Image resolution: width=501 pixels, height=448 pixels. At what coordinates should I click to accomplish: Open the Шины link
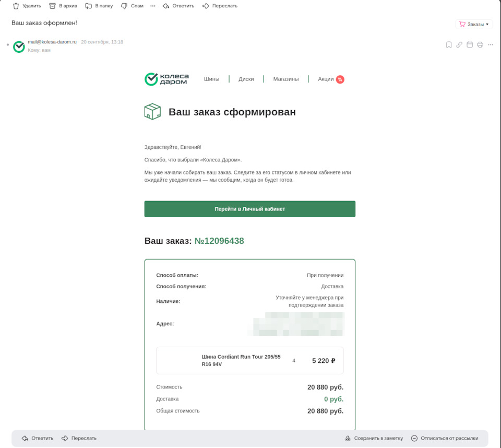click(211, 79)
